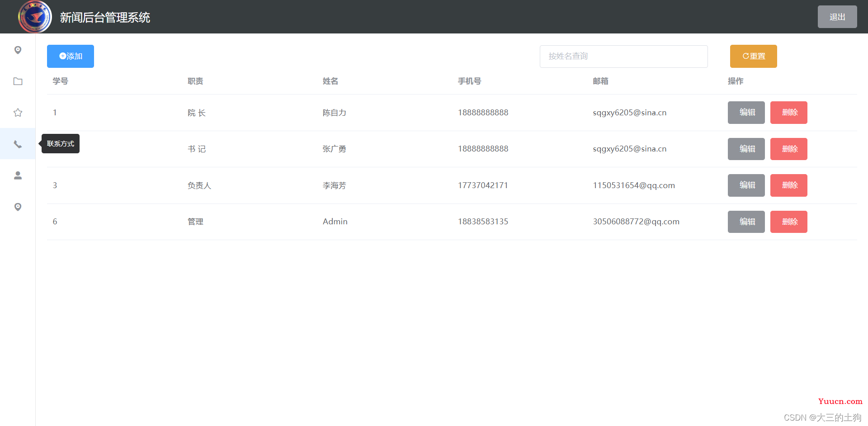Click phone number 18838583135

click(x=483, y=222)
